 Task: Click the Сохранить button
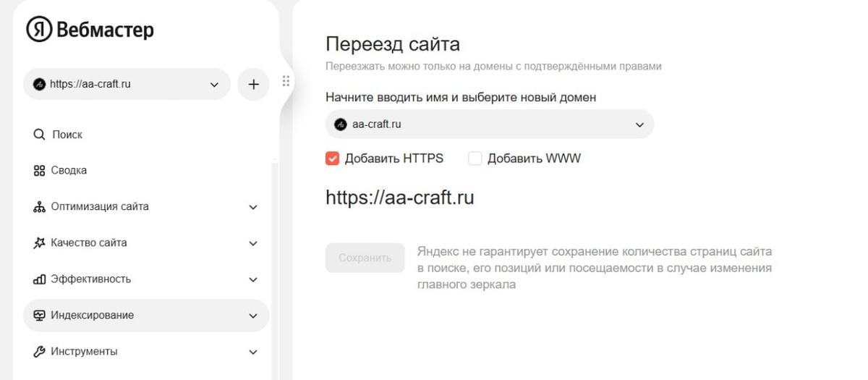coord(365,258)
